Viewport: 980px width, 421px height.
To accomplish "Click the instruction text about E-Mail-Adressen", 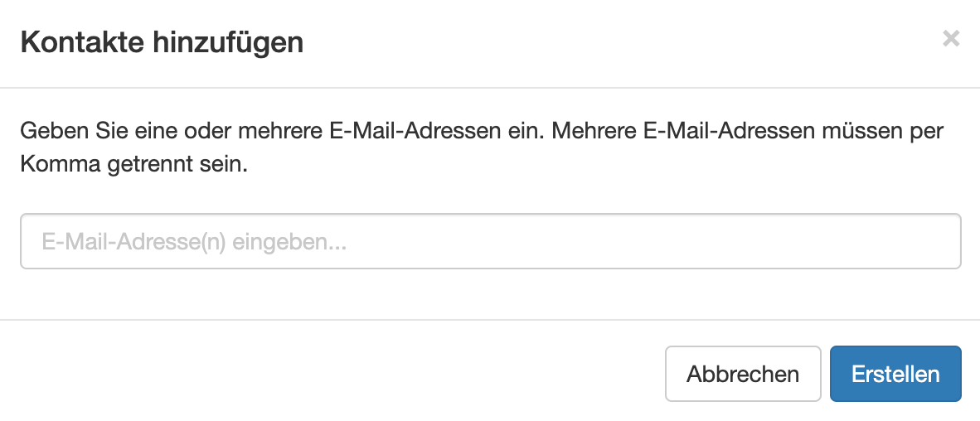I will (x=482, y=131).
